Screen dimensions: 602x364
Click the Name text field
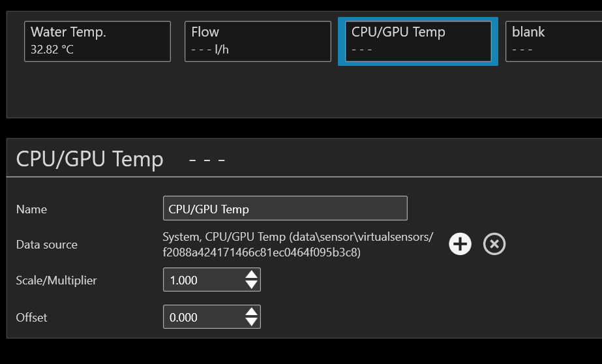click(285, 209)
